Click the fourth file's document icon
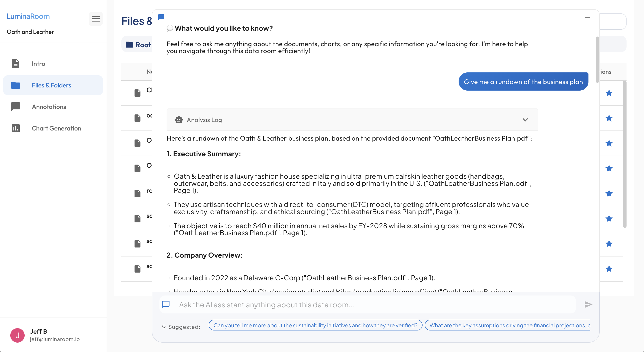Viewport: 644px width, 352px height. [137, 169]
